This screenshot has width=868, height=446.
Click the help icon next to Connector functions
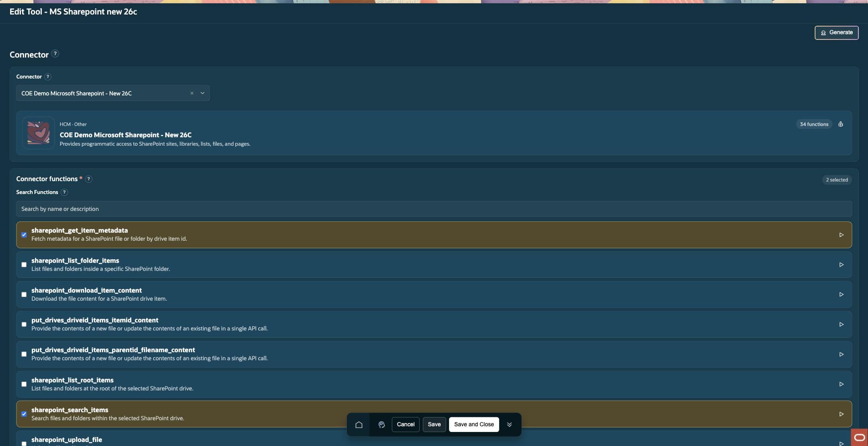89,179
